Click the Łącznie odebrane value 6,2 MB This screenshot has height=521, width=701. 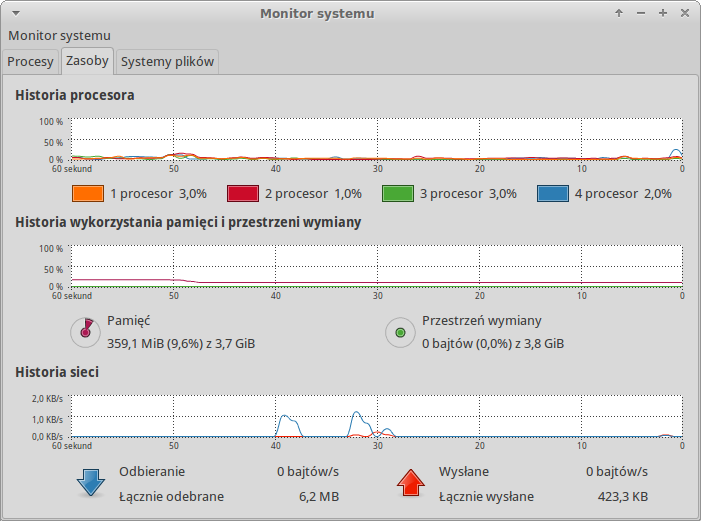(318, 496)
